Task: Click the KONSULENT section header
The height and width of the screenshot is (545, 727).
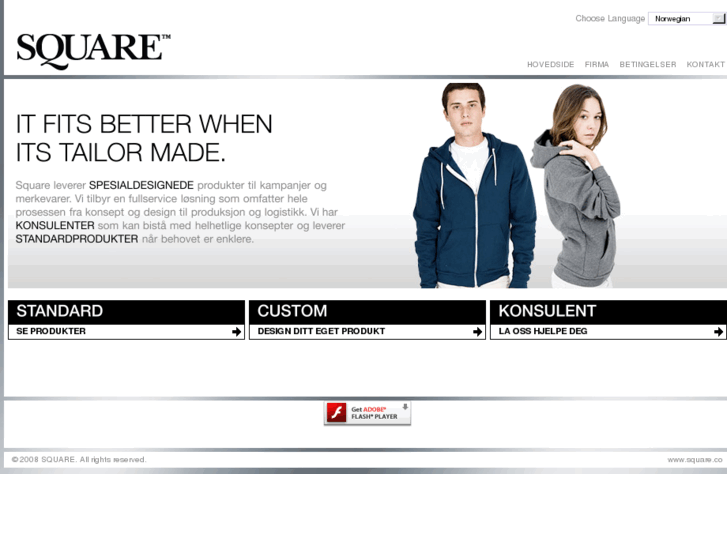Action: point(608,311)
